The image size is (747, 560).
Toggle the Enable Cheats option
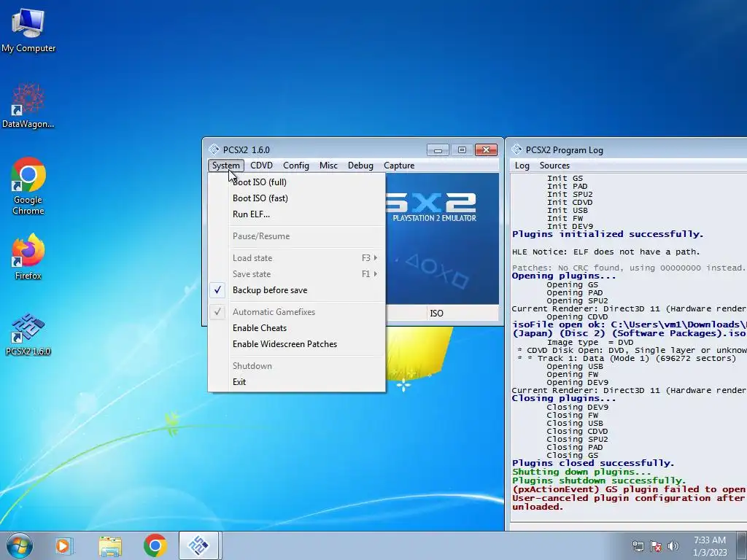[296, 328]
